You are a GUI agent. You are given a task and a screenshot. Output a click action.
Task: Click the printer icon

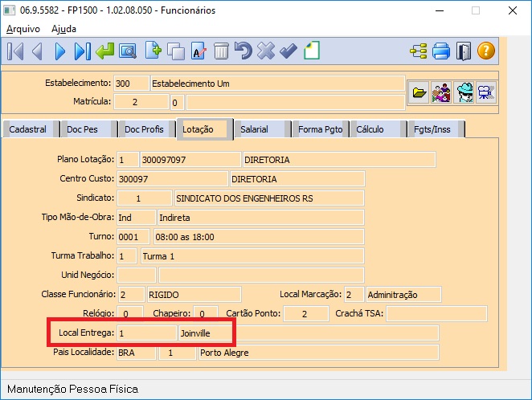point(441,51)
